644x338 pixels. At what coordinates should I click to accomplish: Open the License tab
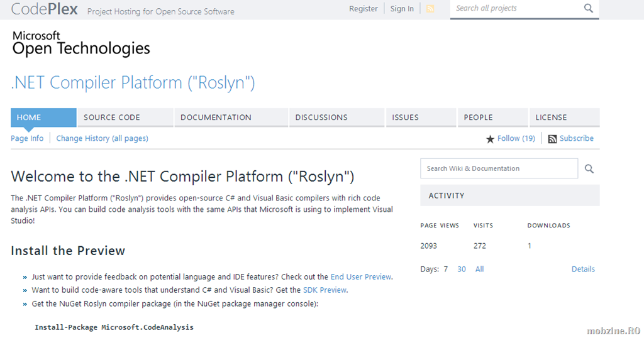click(565, 117)
